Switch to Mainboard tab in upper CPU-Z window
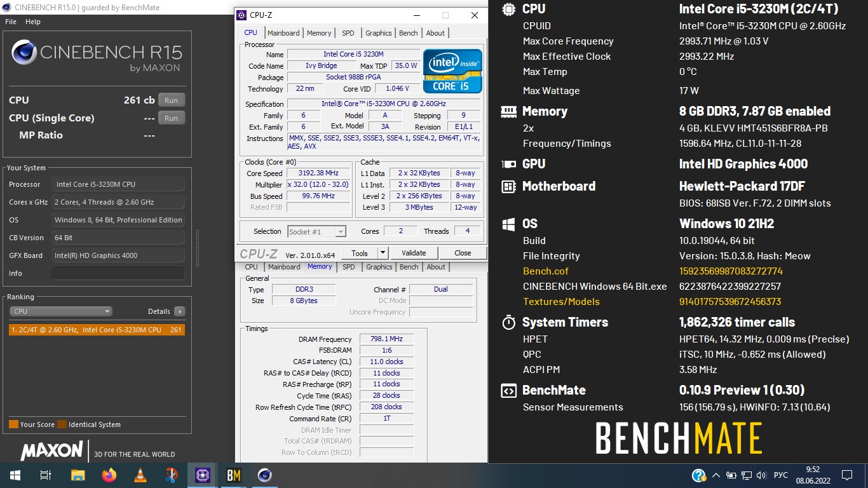Screen dimensions: 868x488 (283, 33)
